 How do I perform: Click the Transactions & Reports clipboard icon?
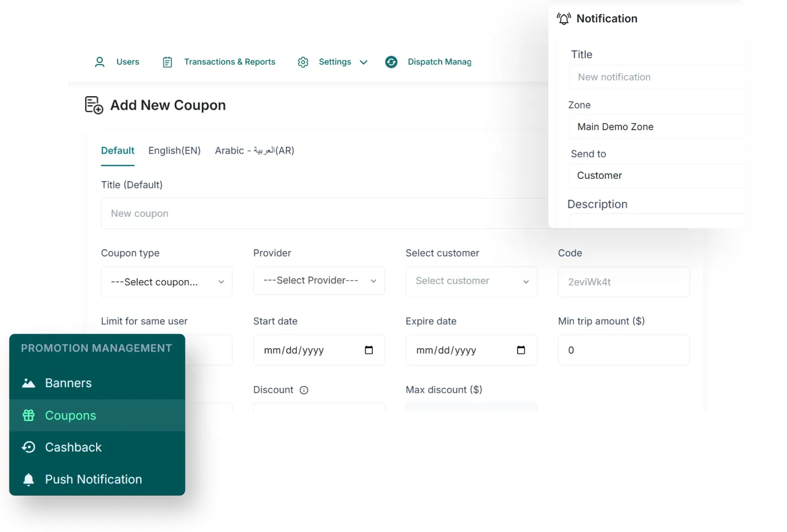(167, 62)
